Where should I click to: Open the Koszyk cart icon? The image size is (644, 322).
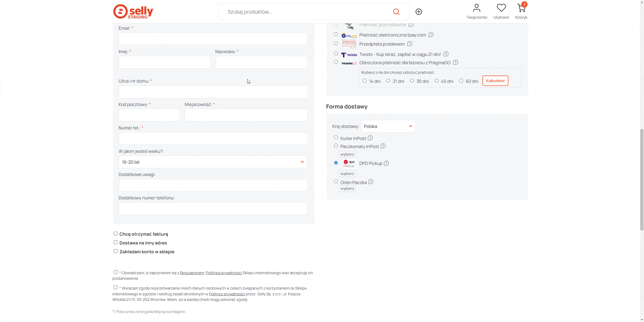pyautogui.click(x=521, y=8)
